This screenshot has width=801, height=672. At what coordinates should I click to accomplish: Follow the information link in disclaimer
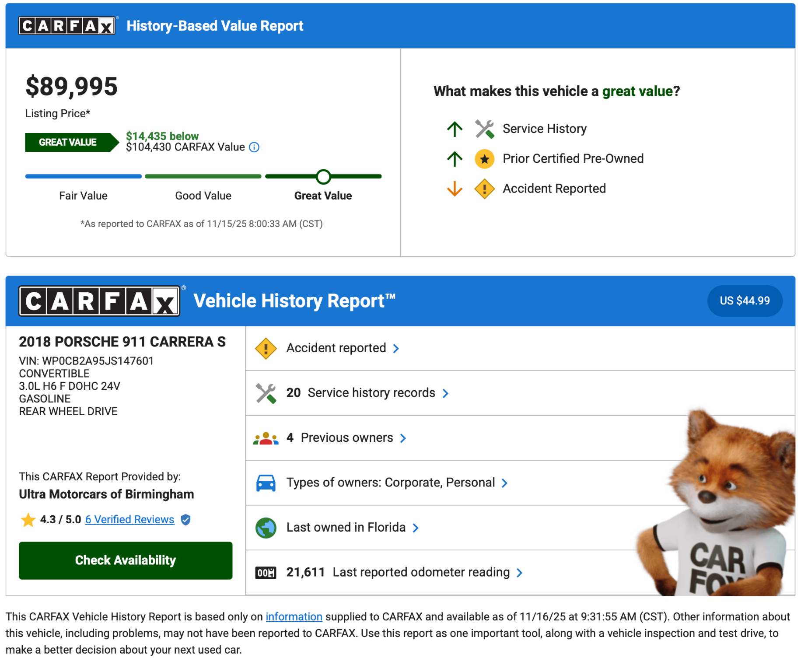pos(294,617)
